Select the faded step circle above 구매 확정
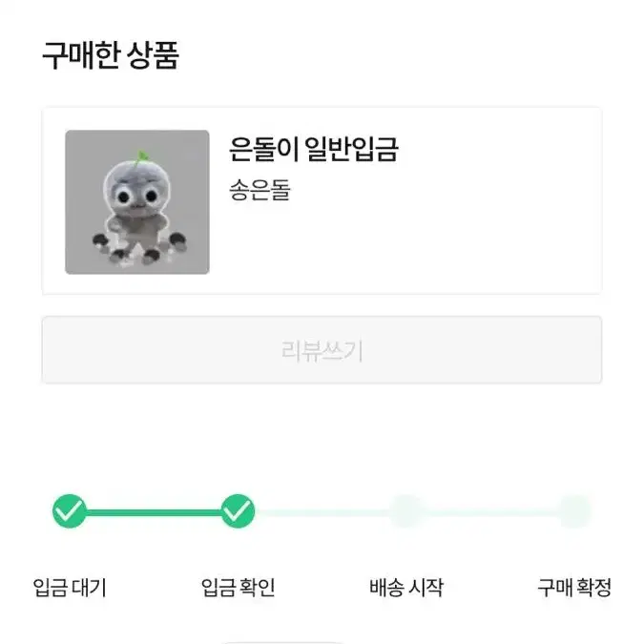Image resolution: width=644 pixels, height=644 pixels. pyautogui.click(x=575, y=511)
